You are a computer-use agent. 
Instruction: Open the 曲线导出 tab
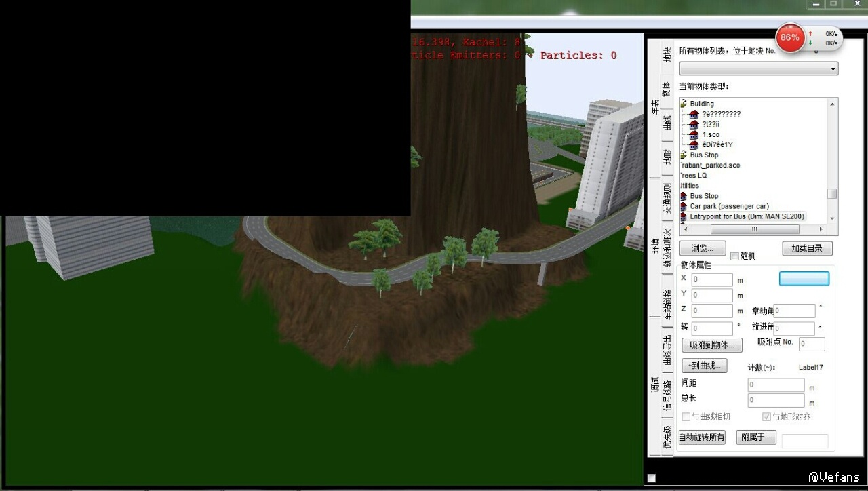(667, 350)
